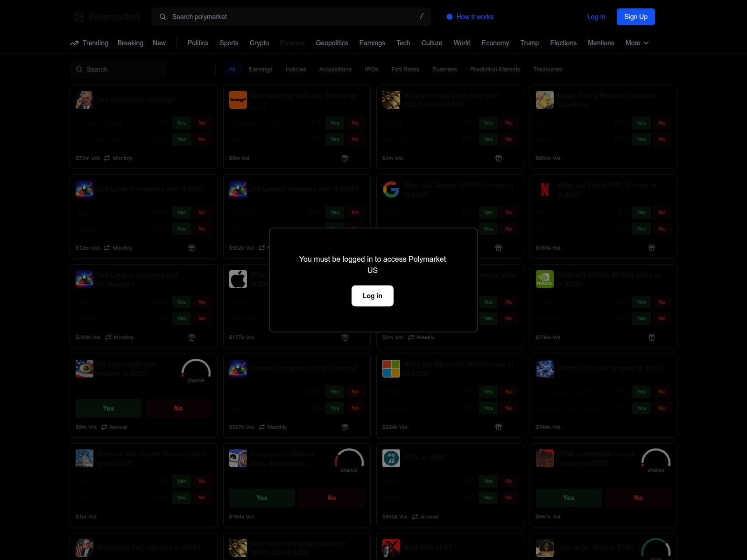Click Fed decision in January card title
747x560 pixels.
click(136, 99)
